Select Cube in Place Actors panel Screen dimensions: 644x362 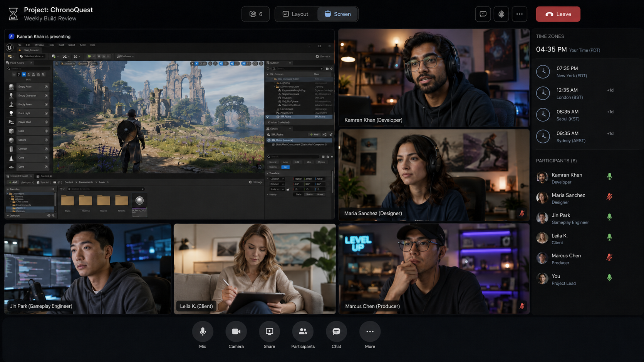28,131
